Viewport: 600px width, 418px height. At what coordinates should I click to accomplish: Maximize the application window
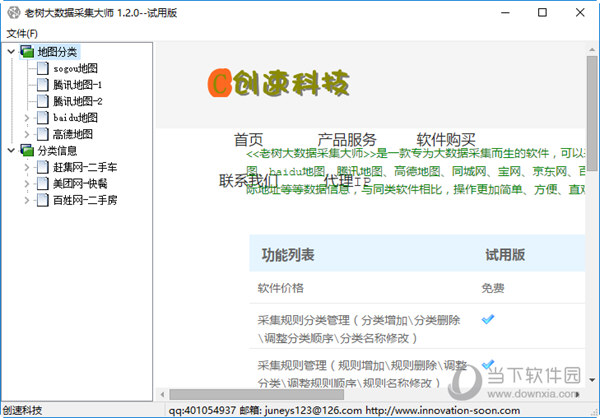click(542, 13)
